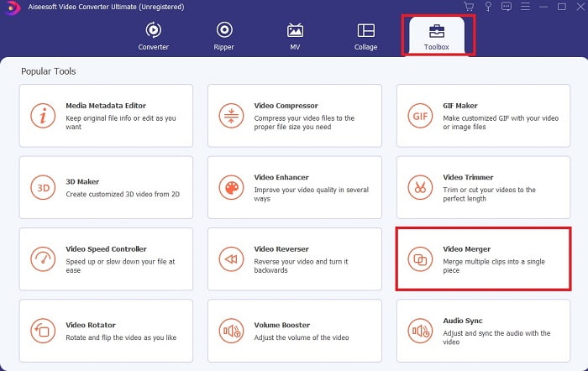This screenshot has width=588, height=371.
Task: Click the Converter tab circular arrow icon
Action: 154,30
